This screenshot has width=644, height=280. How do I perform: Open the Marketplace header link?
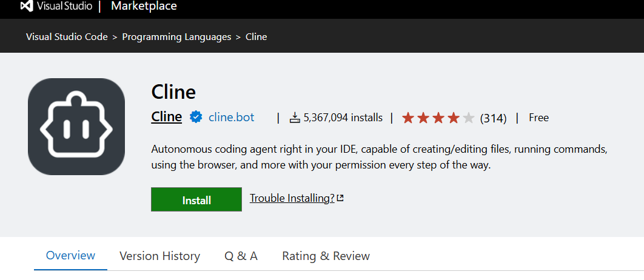pyautogui.click(x=144, y=6)
